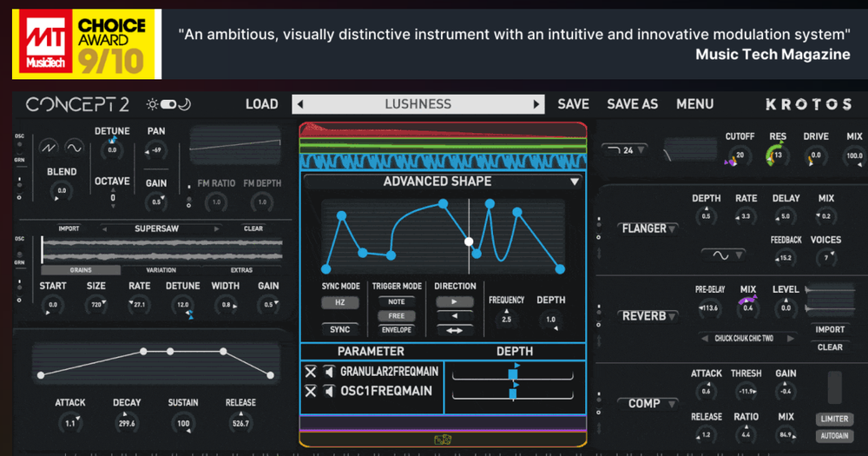
Task: Toggle the light/dark theme switch
Action: pos(168,104)
